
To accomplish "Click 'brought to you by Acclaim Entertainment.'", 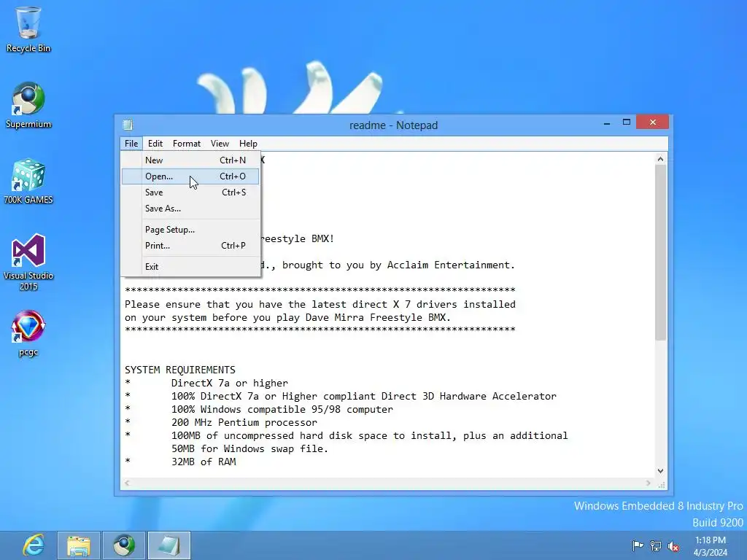I will 398,265.
